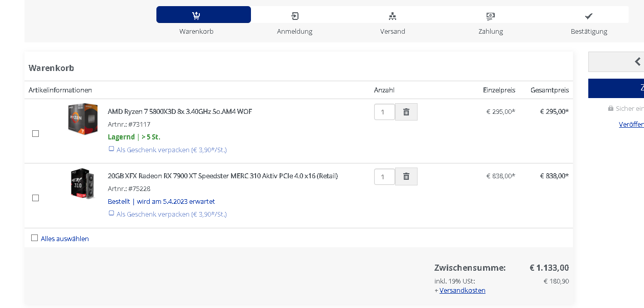The image size is (644, 308).
Task: Open the Versandkosten link
Action: 463,290
